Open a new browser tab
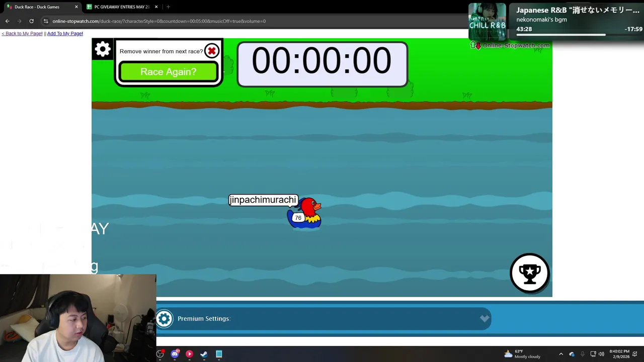Screen dimensions: 644x362 tap(168, 7)
